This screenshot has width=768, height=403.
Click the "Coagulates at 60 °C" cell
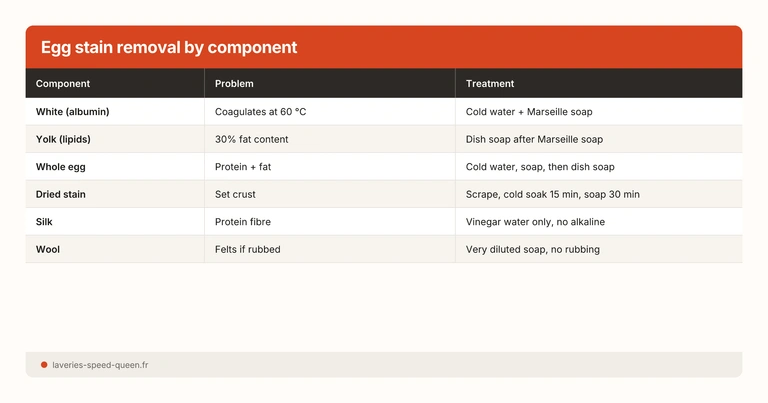pyautogui.click(x=260, y=112)
